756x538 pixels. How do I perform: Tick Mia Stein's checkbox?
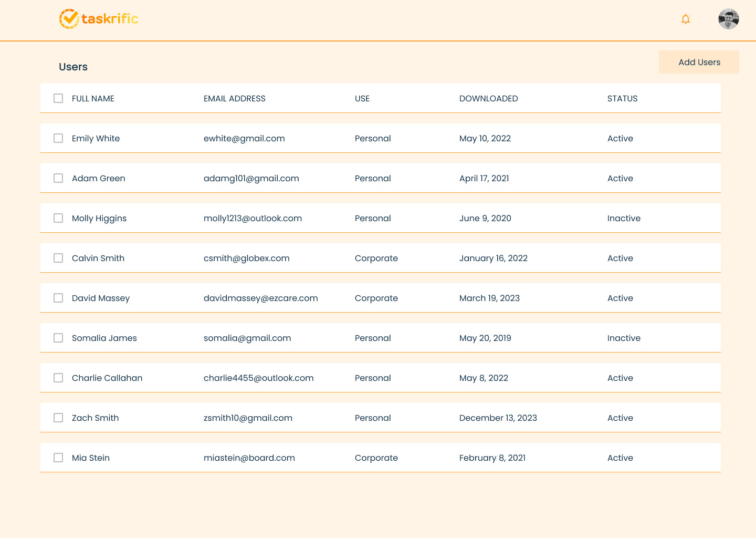(58, 458)
